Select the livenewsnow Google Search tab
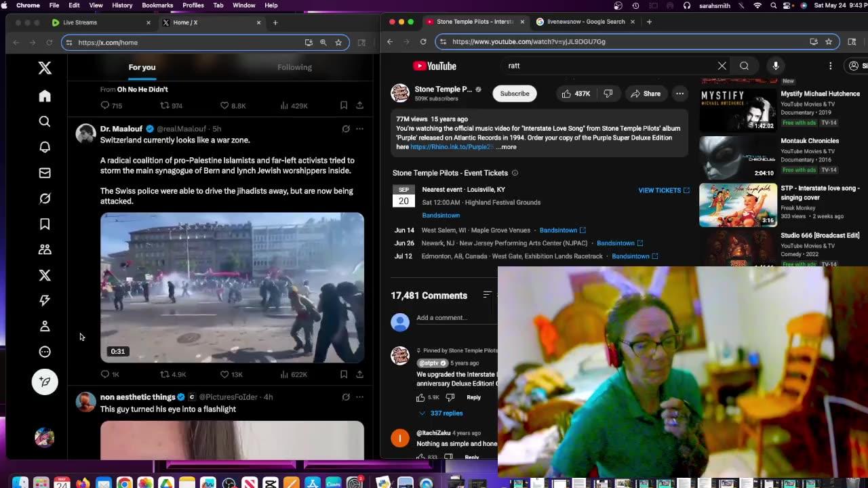The image size is (868, 488). tap(586, 22)
